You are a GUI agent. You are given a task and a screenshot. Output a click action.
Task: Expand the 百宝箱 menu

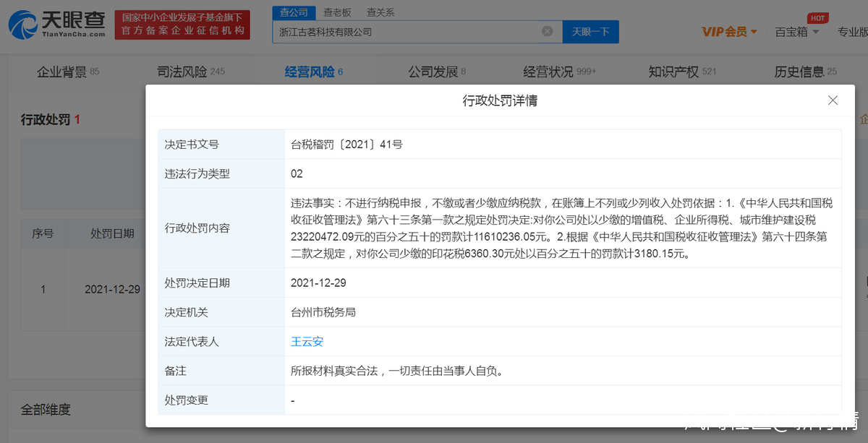[x=797, y=32]
